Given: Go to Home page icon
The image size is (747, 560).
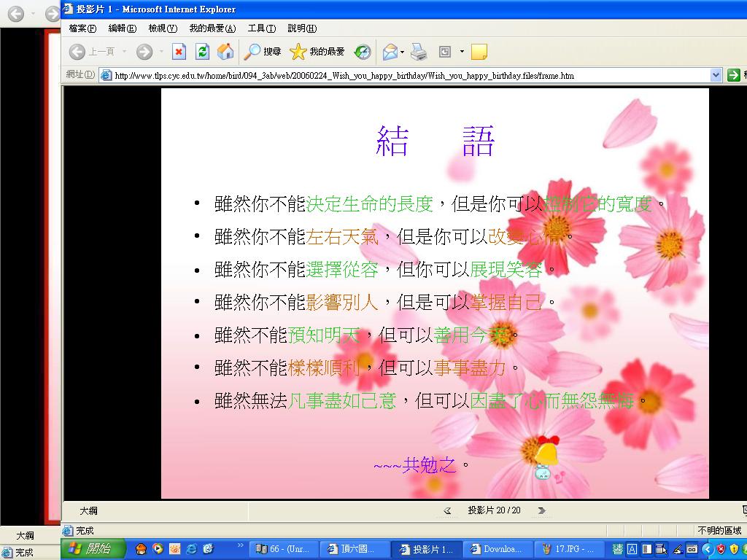Looking at the screenshot, I should (225, 52).
